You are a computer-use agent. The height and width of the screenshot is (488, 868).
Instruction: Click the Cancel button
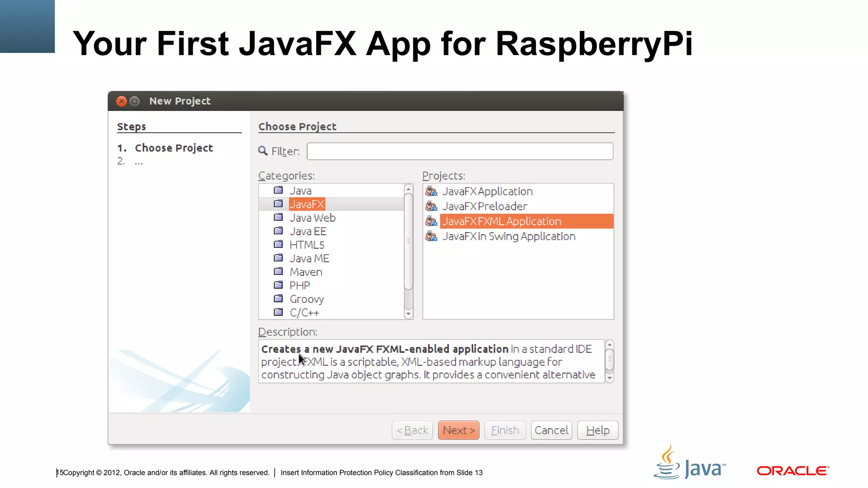click(551, 430)
